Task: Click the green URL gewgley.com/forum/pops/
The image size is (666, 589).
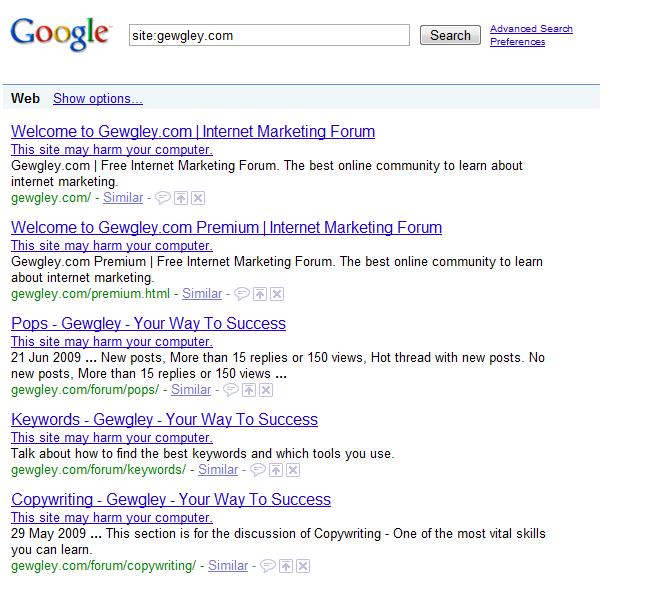Action: click(x=85, y=390)
